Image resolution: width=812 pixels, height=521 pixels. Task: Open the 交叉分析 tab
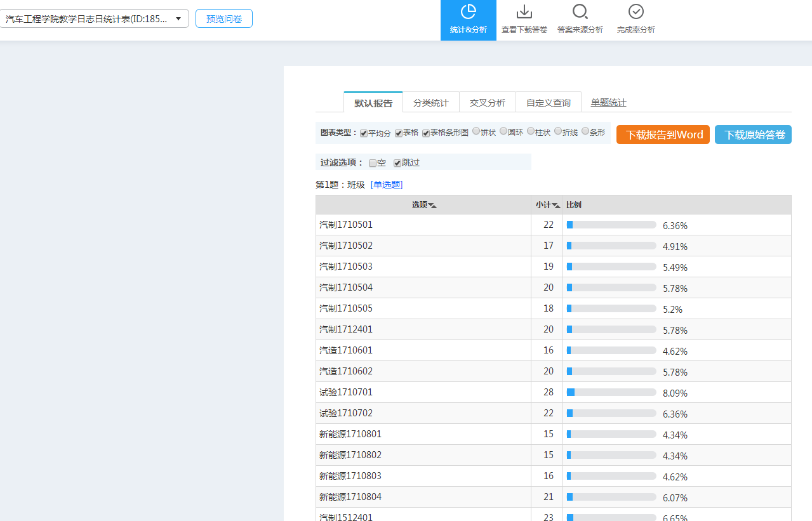487,103
